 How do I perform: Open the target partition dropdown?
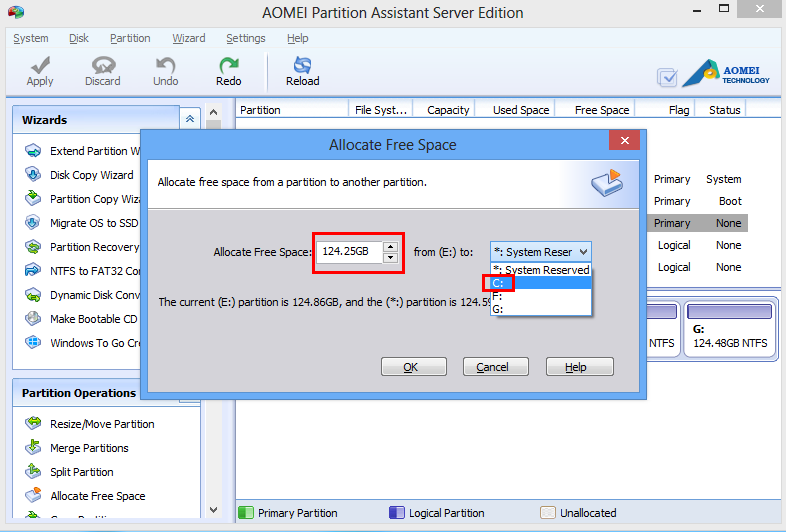pyautogui.click(x=541, y=252)
